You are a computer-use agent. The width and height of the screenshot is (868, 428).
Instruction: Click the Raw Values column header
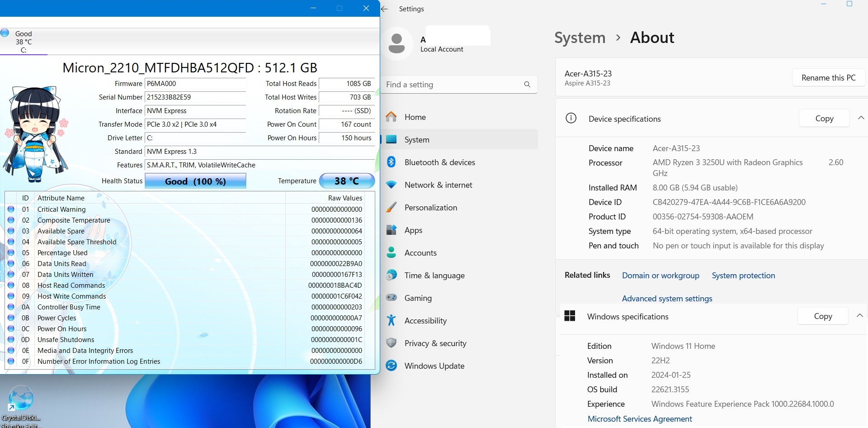pyautogui.click(x=345, y=198)
